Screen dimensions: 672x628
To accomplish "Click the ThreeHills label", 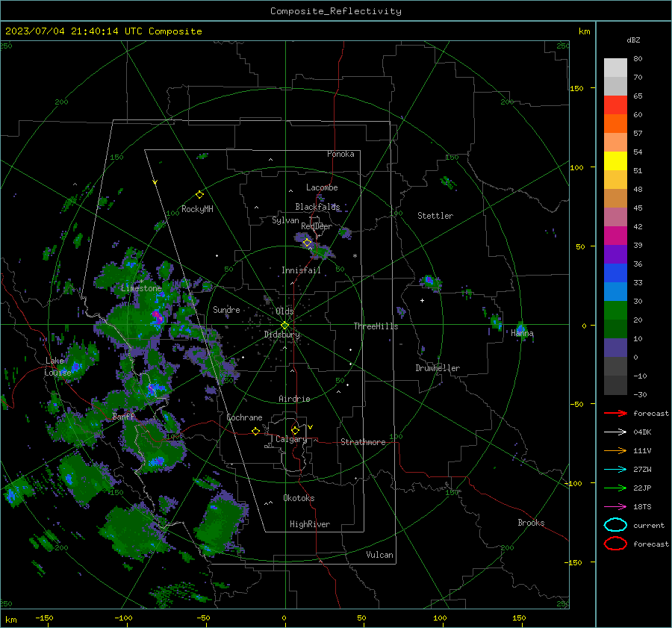I will pyautogui.click(x=376, y=326).
